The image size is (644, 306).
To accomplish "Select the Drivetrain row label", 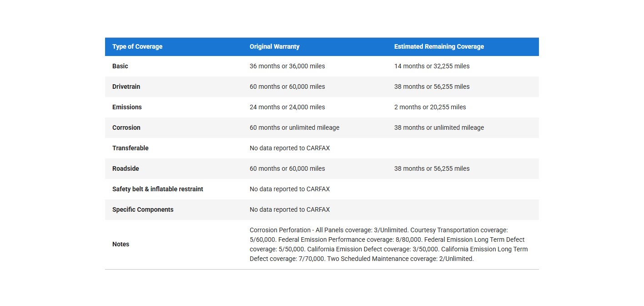I will (x=127, y=87).
